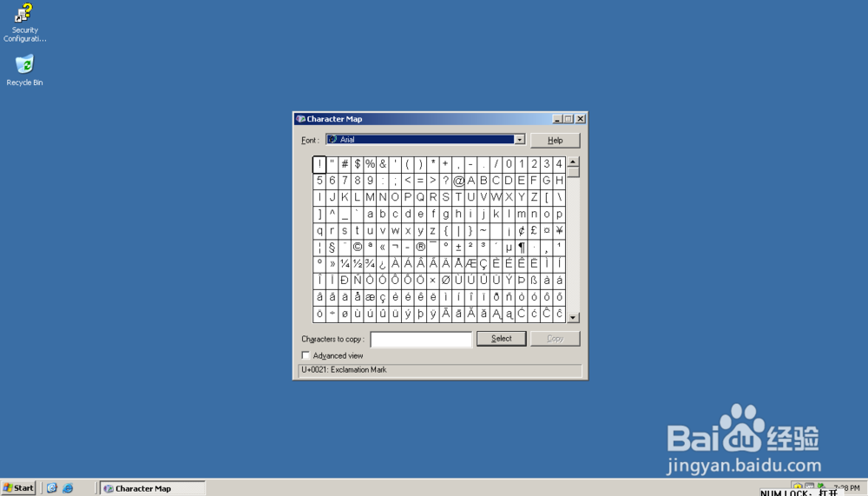Select the capital Z character cell

pyautogui.click(x=534, y=197)
